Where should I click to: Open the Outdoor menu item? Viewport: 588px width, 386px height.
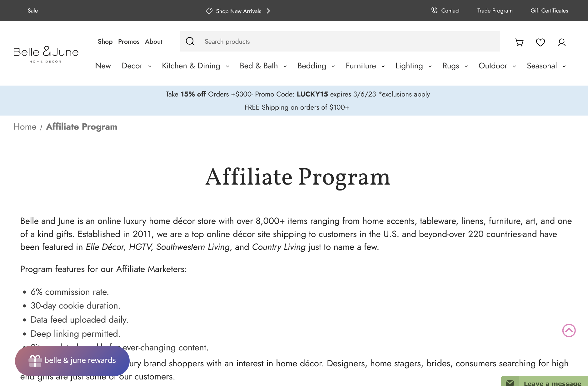click(x=493, y=66)
